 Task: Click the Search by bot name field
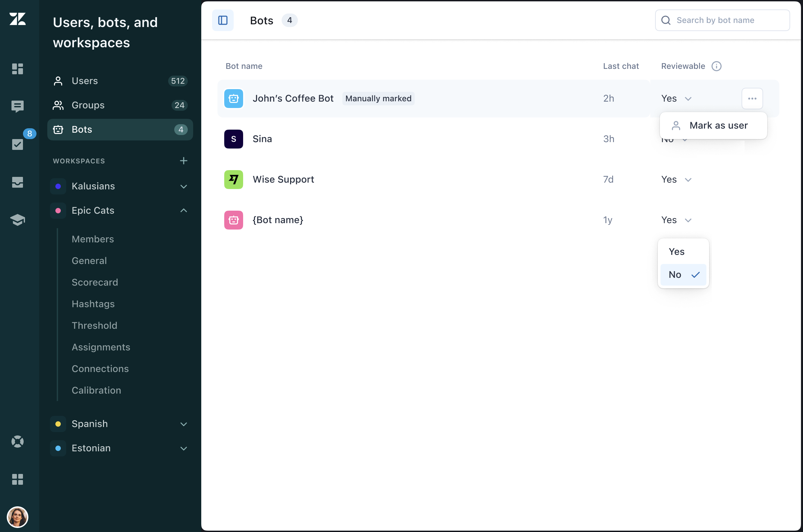[726, 20]
